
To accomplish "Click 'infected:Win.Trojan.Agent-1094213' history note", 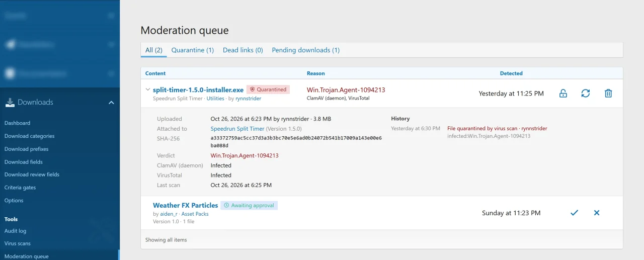I will [489, 136].
